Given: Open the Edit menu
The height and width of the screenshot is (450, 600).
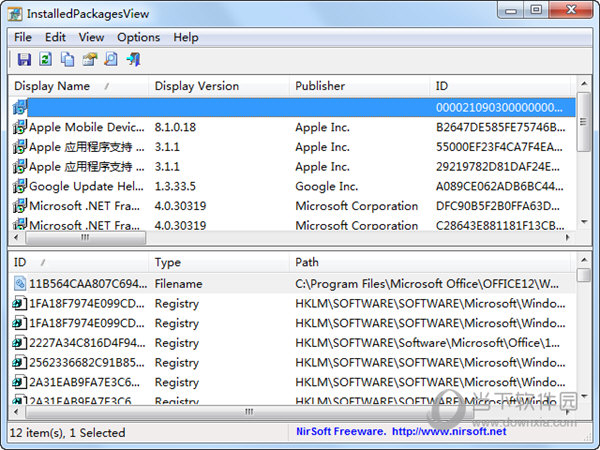Looking at the screenshot, I should point(55,38).
